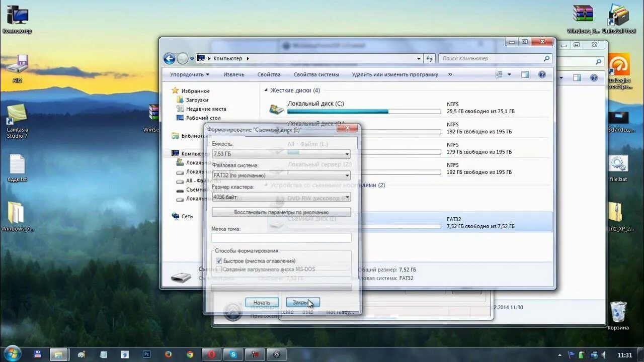Open the Размер кластера 4096 байт dropdown
The width and height of the screenshot is (644, 362).
click(x=281, y=197)
